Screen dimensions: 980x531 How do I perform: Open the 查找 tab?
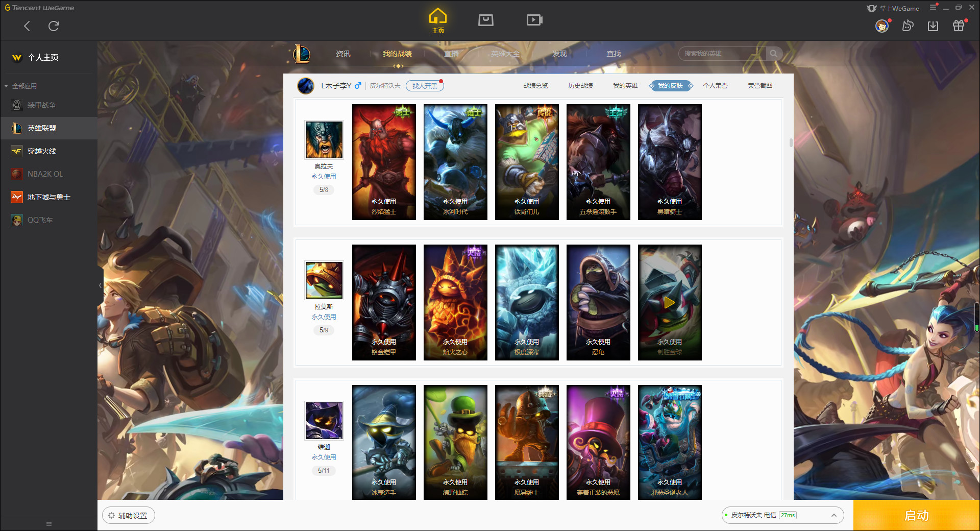[614, 54]
